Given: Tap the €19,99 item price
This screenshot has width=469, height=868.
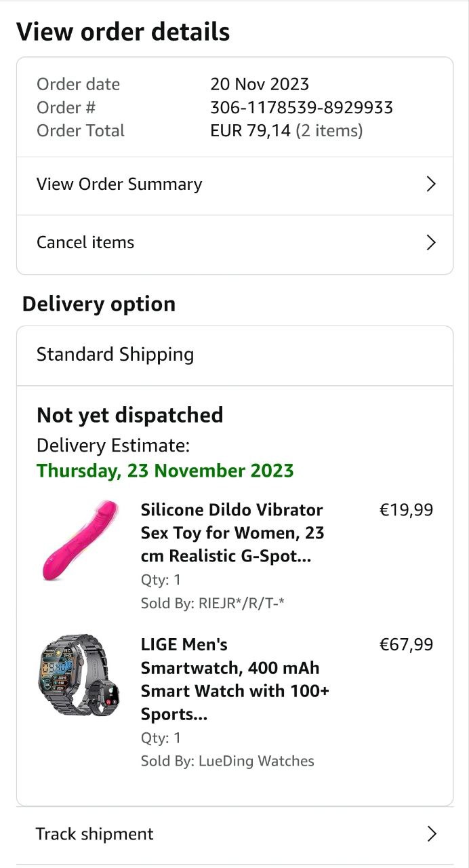Looking at the screenshot, I should click(x=406, y=510).
